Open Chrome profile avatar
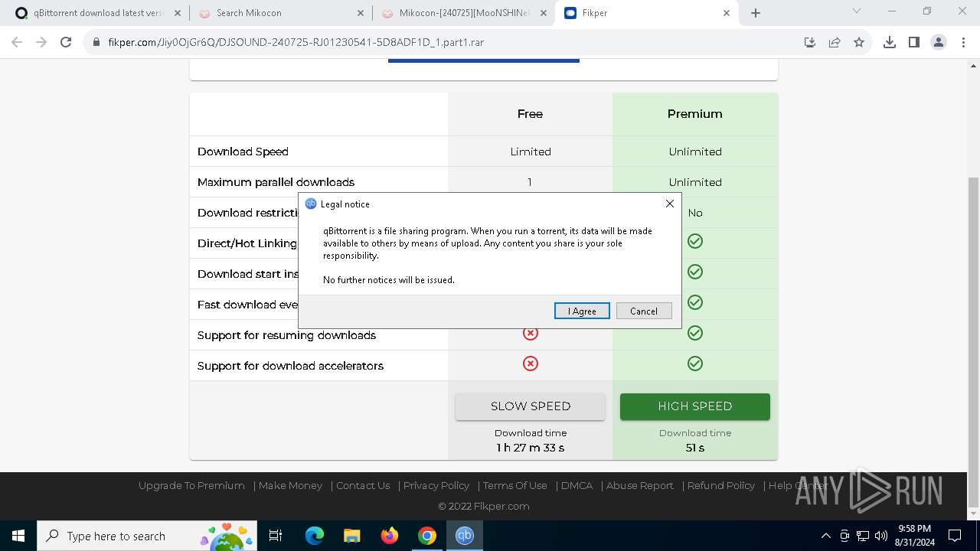980x551 pixels. click(939, 42)
